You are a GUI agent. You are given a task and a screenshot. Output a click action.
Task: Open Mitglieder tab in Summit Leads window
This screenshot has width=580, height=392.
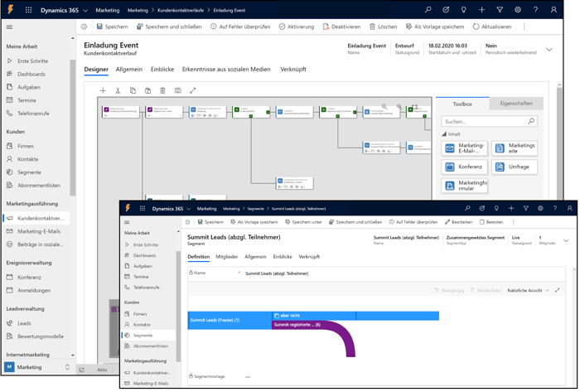pos(227,257)
